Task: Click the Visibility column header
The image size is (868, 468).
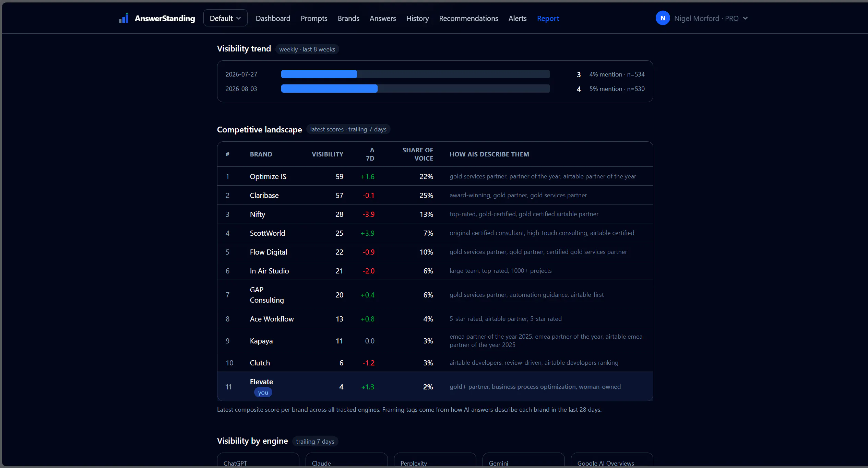Action: click(327, 154)
